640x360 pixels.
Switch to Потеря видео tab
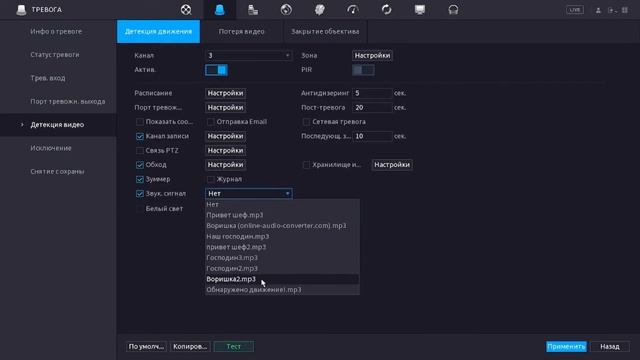pyautogui.click(x=241, y=31)
